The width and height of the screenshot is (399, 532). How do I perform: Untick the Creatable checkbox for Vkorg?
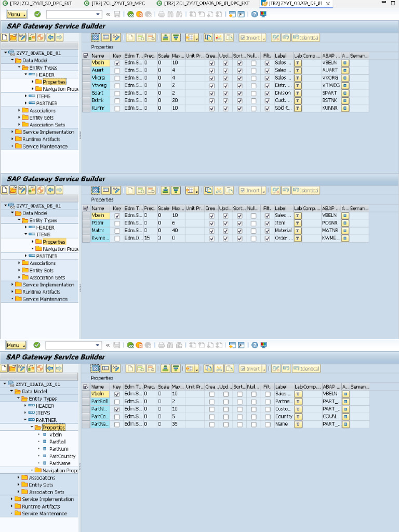coord(212,78)
